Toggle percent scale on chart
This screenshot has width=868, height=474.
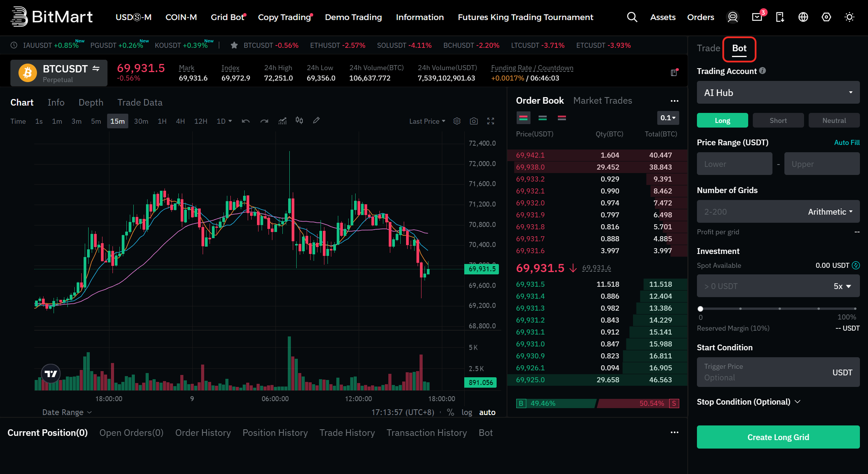click(450, 412)
